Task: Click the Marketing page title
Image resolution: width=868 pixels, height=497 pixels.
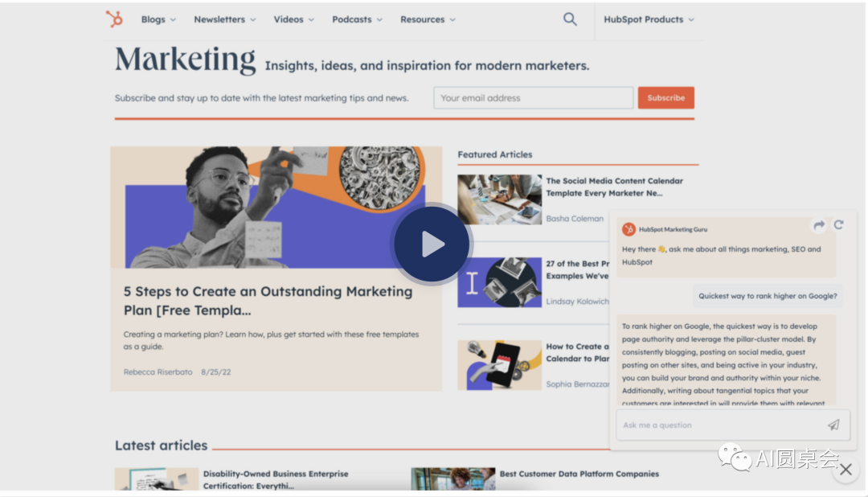Action: [x=185, y=60]
